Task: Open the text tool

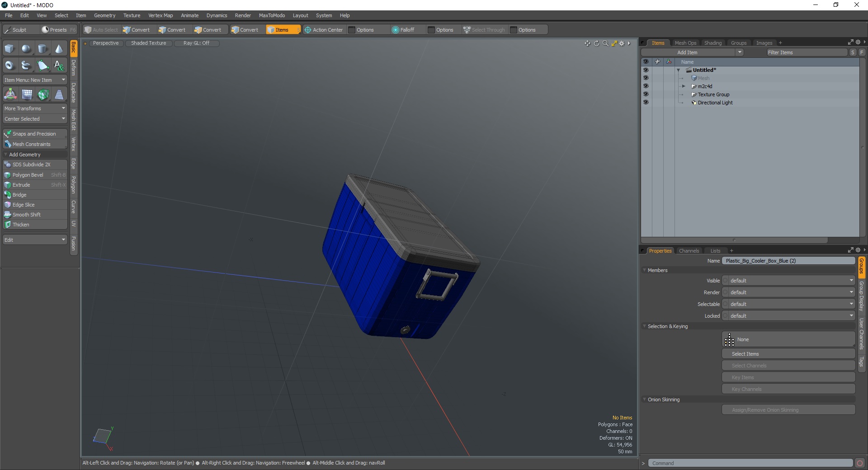Action: pyautogui.click(x=59, y=66)
